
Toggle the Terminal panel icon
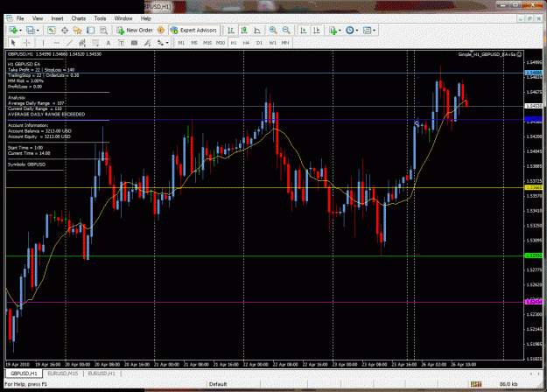point(91,31)
